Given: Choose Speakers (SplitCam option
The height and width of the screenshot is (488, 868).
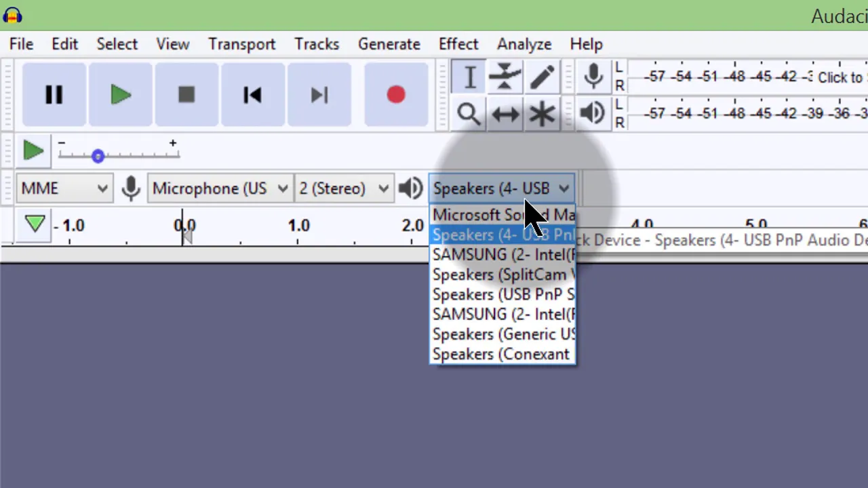Looking at the screenshot, I should tap(503, 274).
